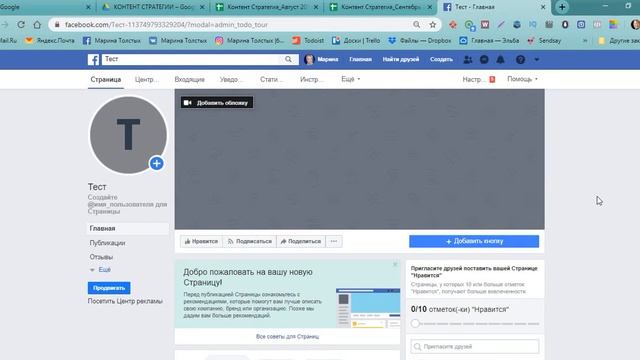This screenshot has height=360, width=640.
Task: Open the Входящие tab
Action: pyautogui.click(x=189, y=80)
